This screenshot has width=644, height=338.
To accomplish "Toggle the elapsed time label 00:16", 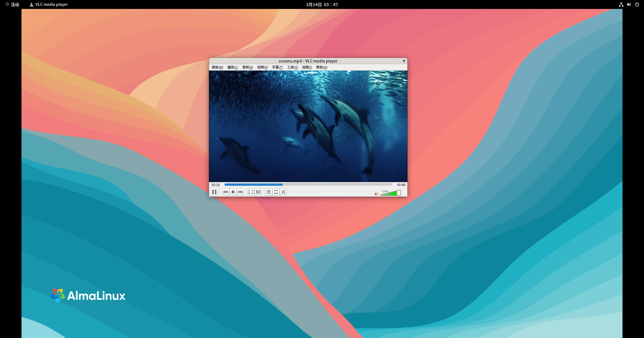I will click(215, 185).
